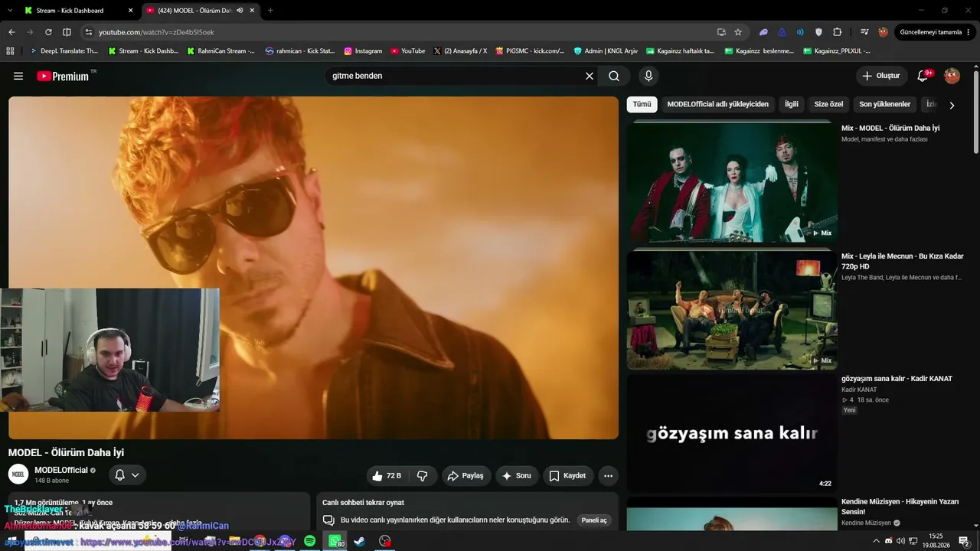Screen dimensions: 980x551
Task: Open Steam from the taskbar
Action: [x=360, y=541]
